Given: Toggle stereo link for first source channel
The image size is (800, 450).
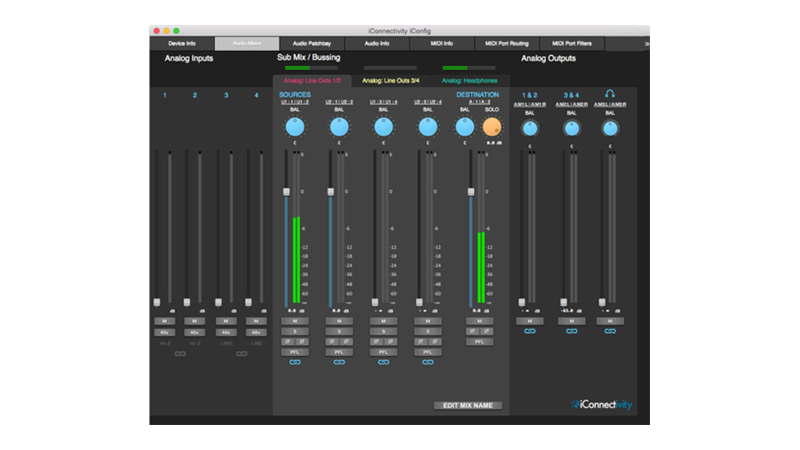Looking at the screenshot, I should pyautogui.click(x=295, y=362).
